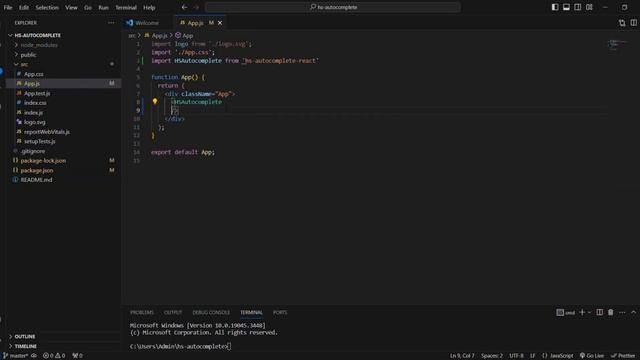This screenshot has width=640, height=360.
Task: Add a new terminal with plus icon
Action: click(x=582, y=313)
